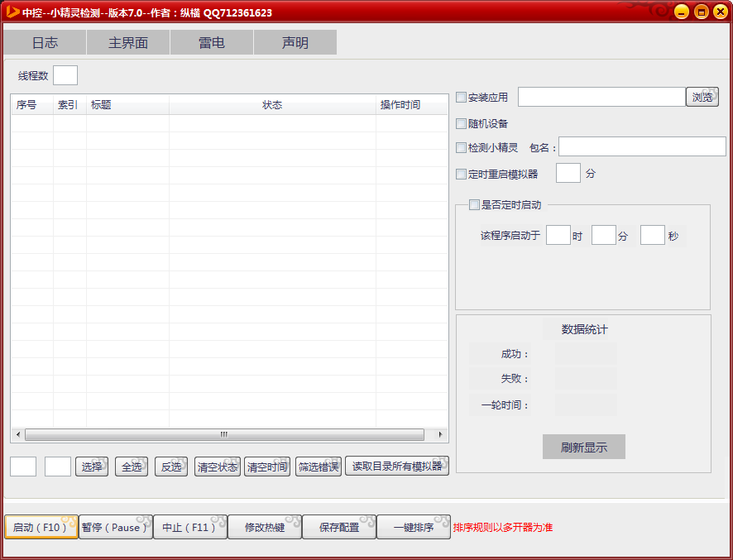733x560 pixels.
Task: Maximize the window with title bar button
Action: [702, 12]
